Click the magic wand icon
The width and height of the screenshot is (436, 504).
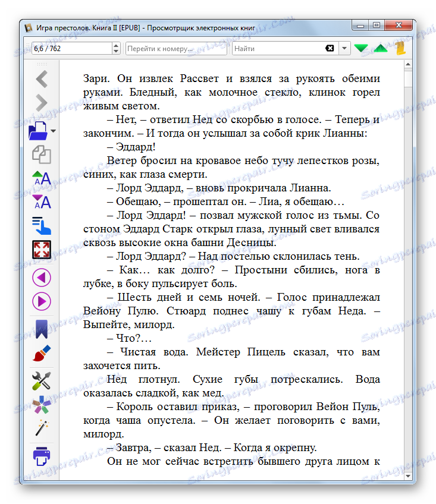pyautogui.click(x=42, y=428)
